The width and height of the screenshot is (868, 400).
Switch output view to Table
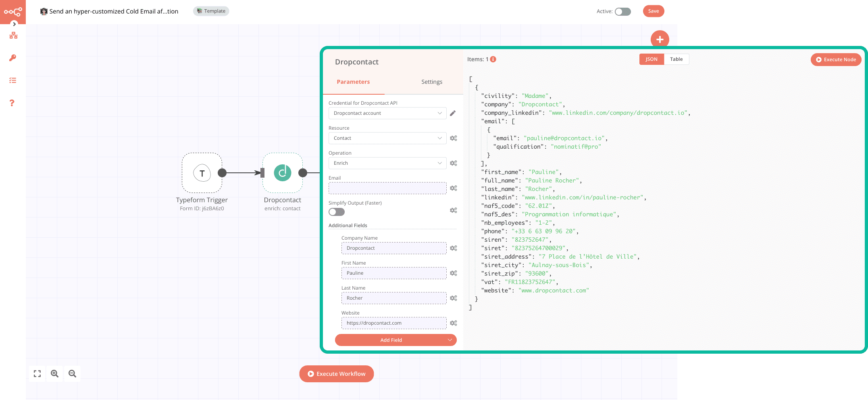676,59
